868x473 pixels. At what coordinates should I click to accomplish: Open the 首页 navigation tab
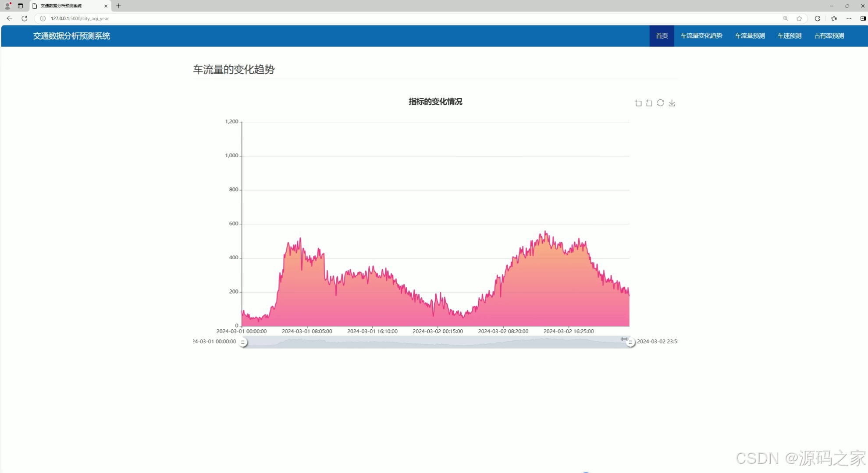click(662, 36)
